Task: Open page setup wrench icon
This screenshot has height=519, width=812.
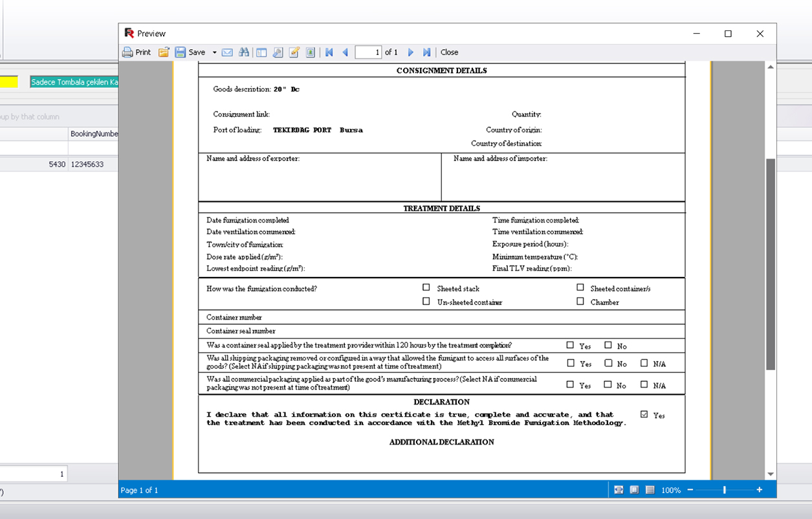Action: (x=278, y=52)
